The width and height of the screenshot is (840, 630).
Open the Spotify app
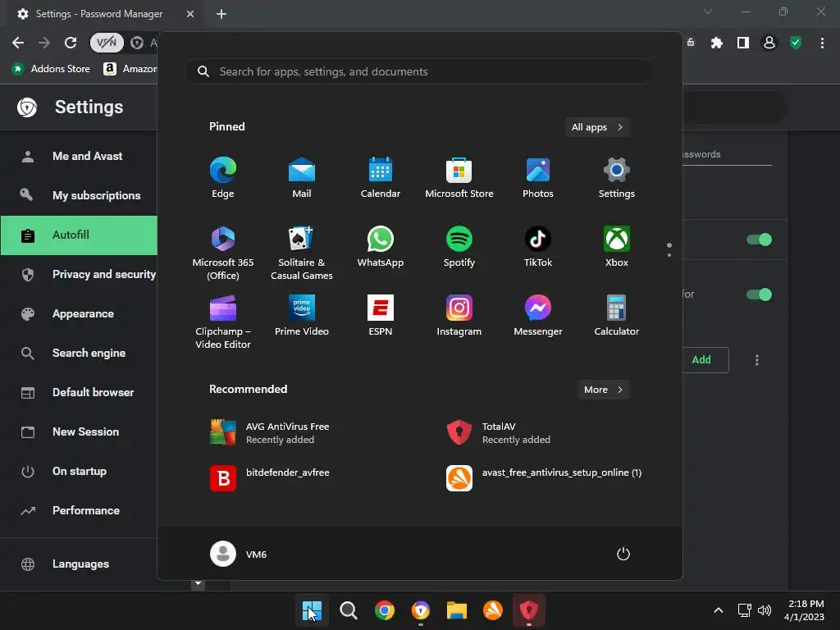459,246
